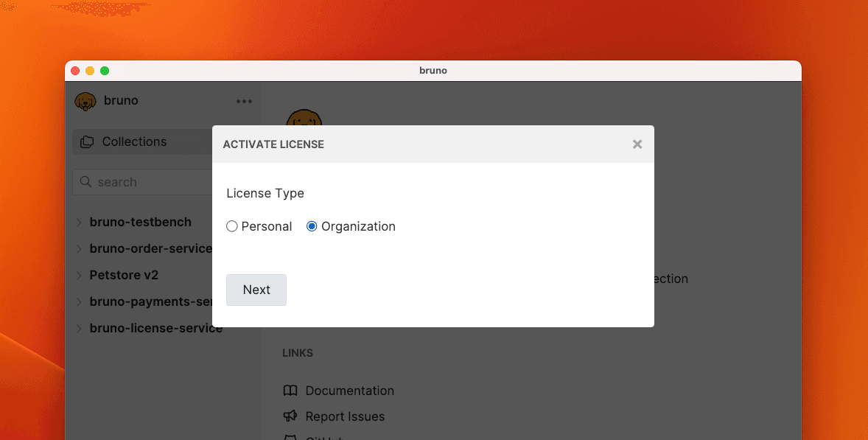Open the three-dot menu beside bruno

[244, 101]
